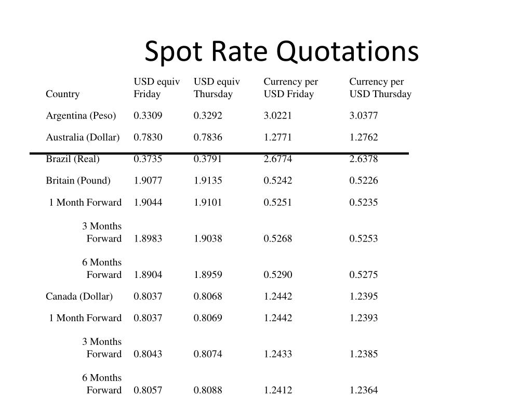Select the Britain (Pound) row label
This screenshot has width=532, height=399.
coord(78,180)
